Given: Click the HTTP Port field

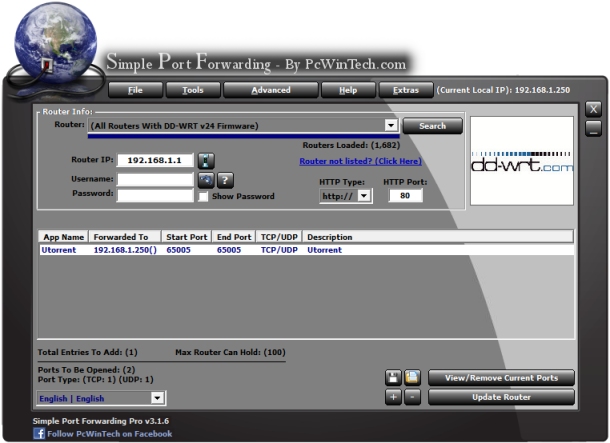Looking at the screenshot, I should pyautogui.click(x=405, y=196).
